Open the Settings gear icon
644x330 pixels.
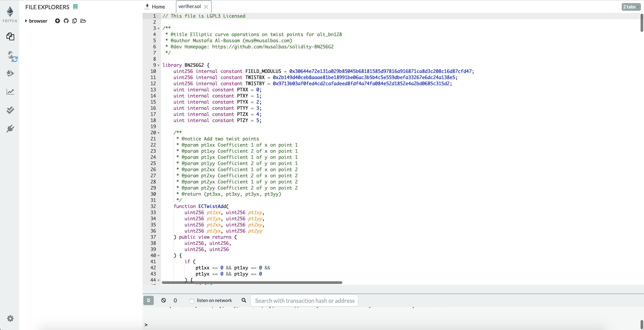point(10,318)
